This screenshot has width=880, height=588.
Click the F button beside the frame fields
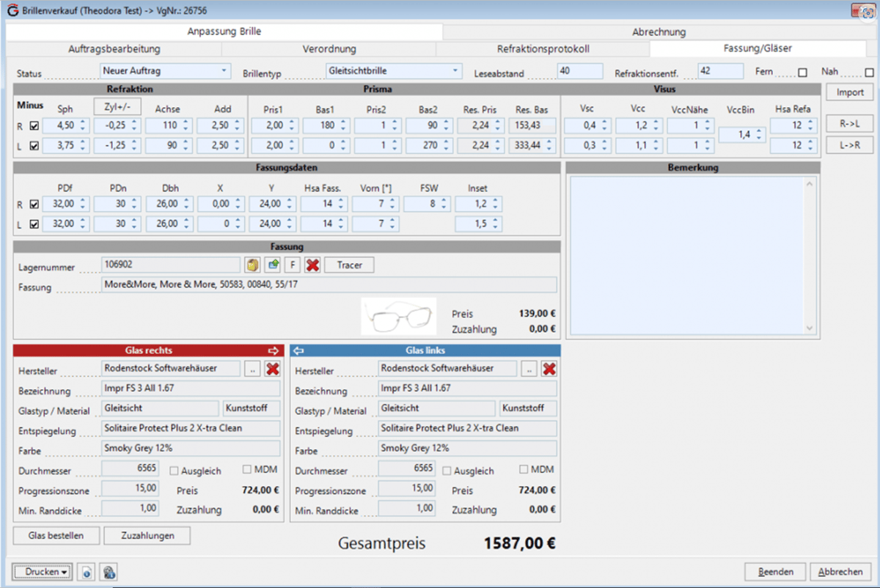tap(291, 264)
